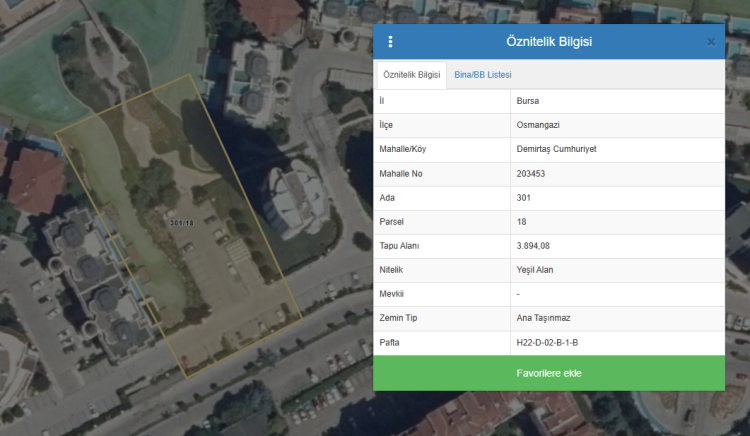Image resolution: width=750 pixels, height=436 pixels.
Task: Click the Nitelik row label
Action: click(393, 270)
